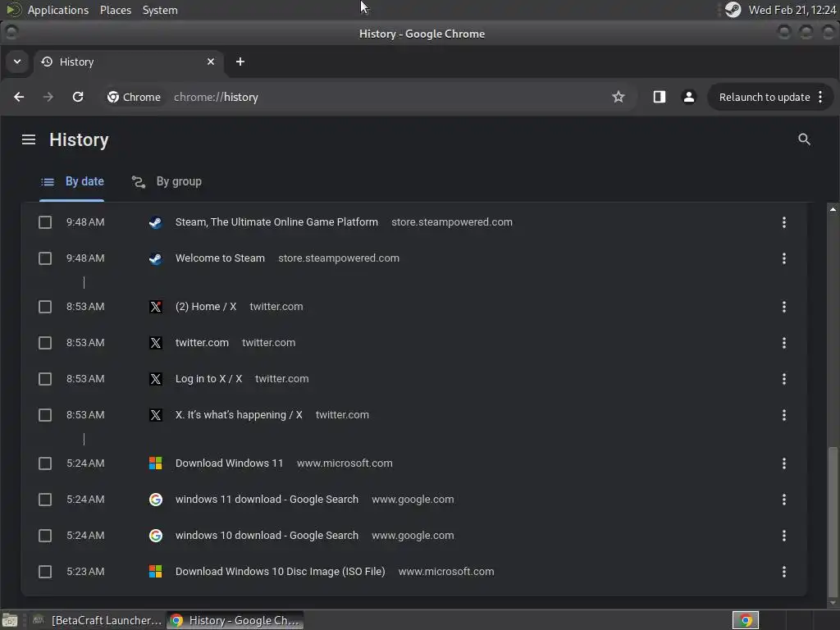Open the (2) Home / X history link
Viewport: 840px width, 630px height.
[x=206, y=307]
